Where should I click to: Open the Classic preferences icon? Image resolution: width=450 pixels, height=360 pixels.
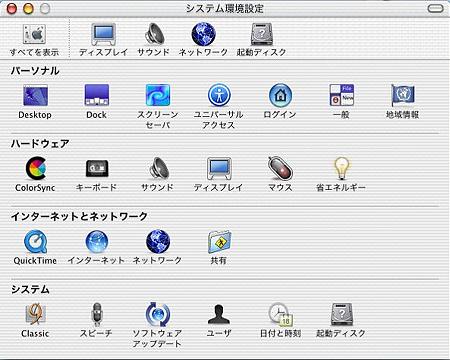pyautogui.click(x=35, y=314)
